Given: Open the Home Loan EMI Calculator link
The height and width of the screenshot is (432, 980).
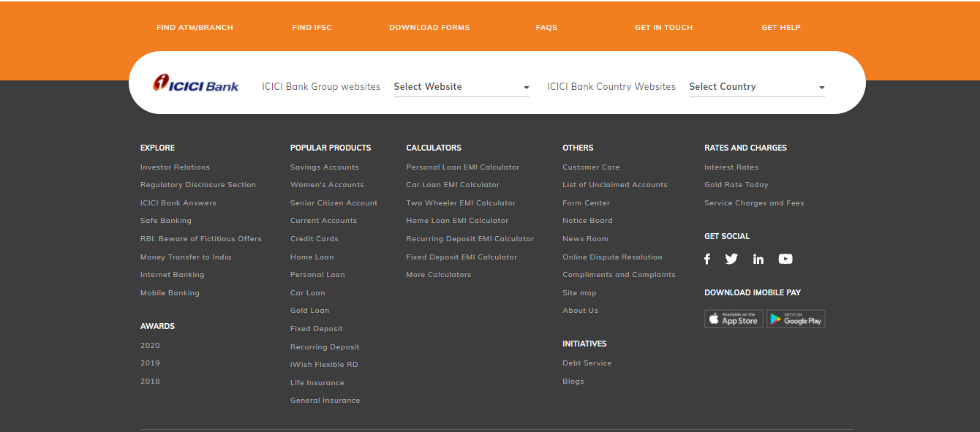Looking at the screenshot, I should coord(457,221).
